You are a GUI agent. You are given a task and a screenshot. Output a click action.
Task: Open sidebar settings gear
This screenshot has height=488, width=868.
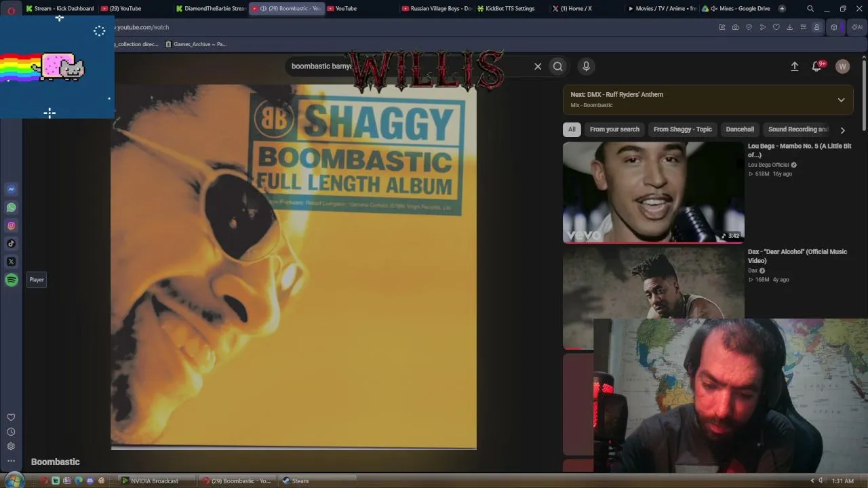[11, 446]
